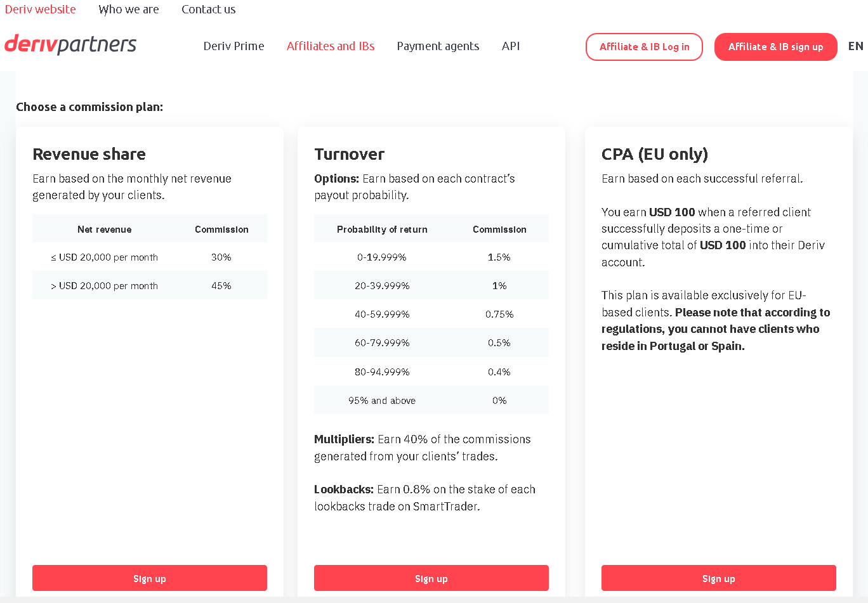Sign up for CPA (EU only) plan
Screen dimensions: 868x603
click(719, 578)
